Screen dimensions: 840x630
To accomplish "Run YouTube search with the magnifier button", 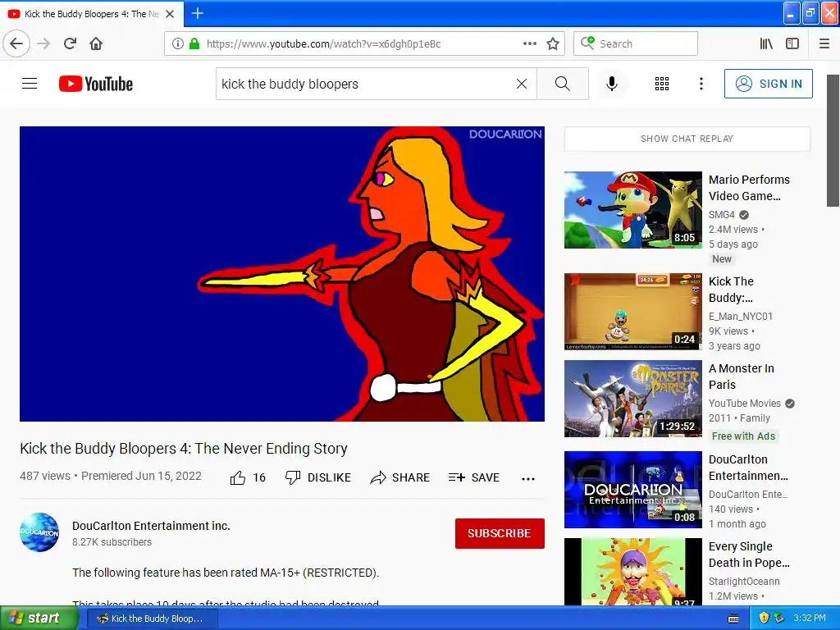I will click(x=563, y=84).
